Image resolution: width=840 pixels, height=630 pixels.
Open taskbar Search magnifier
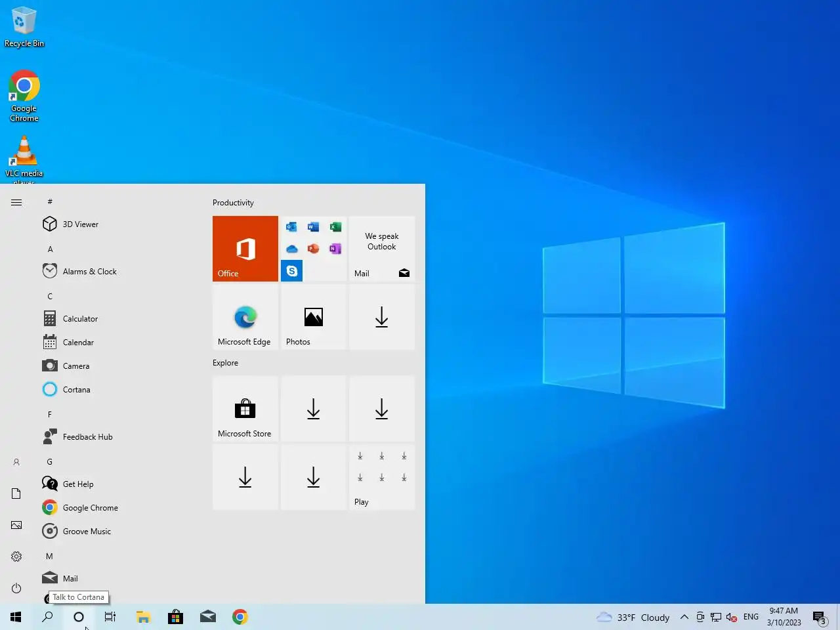click(47, 617)
